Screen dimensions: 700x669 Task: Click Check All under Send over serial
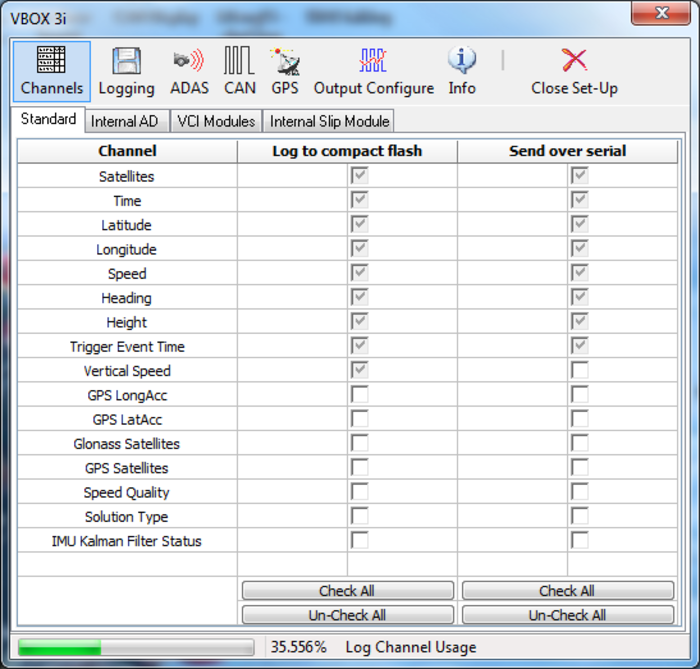tap(567, 590)
